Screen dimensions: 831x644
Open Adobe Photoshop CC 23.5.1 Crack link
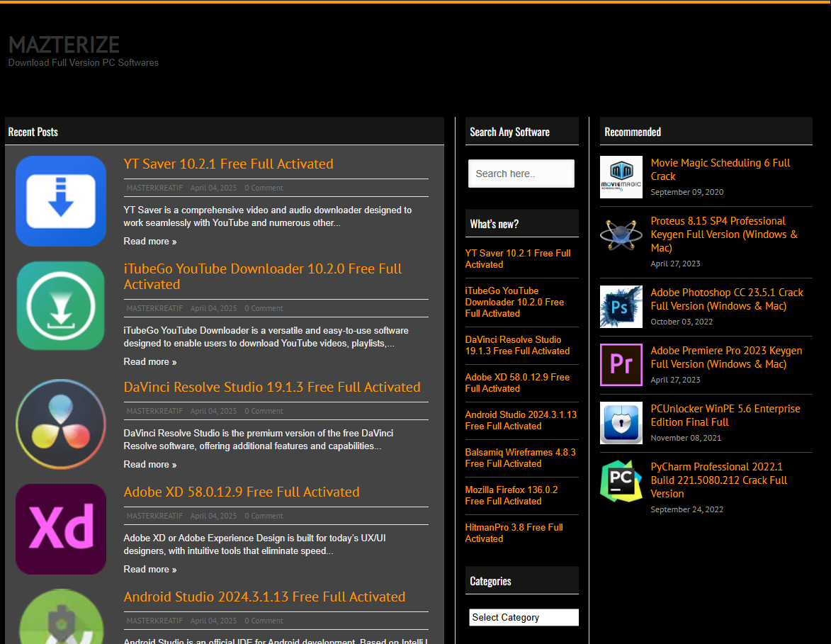pyautogui.click(x=727, y=300)
